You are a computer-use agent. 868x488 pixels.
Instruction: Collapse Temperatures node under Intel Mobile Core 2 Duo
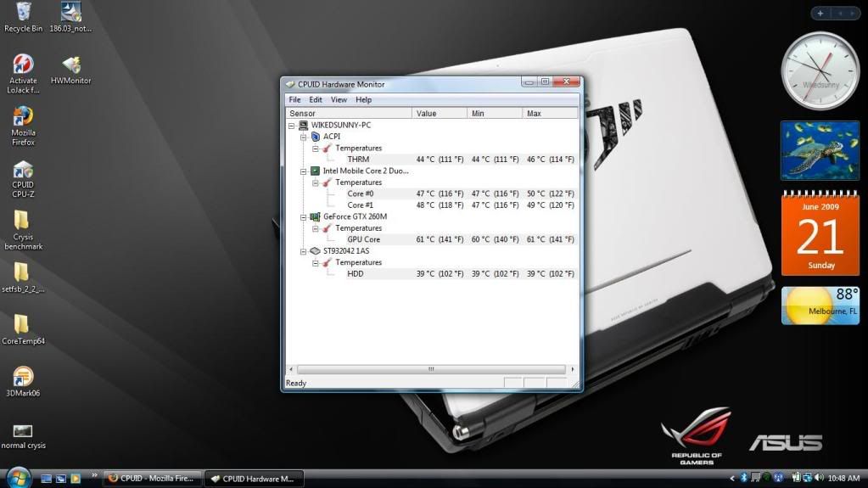(315, 182)
